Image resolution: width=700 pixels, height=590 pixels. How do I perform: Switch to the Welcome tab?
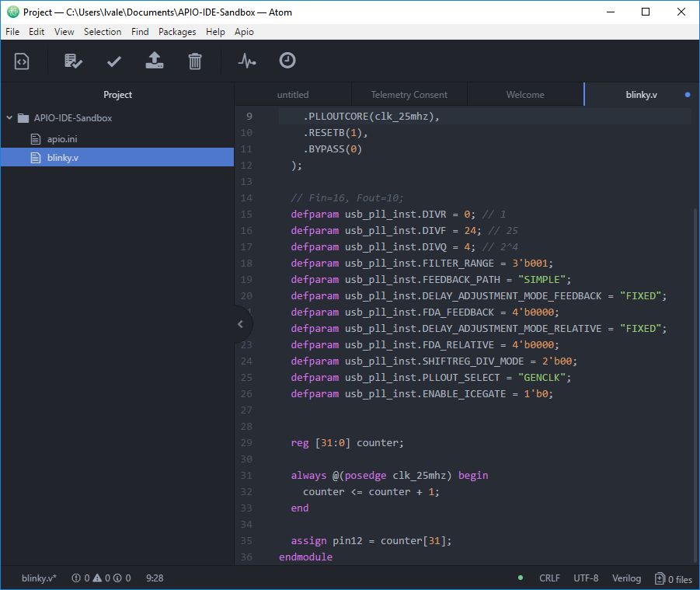[525, 95]
